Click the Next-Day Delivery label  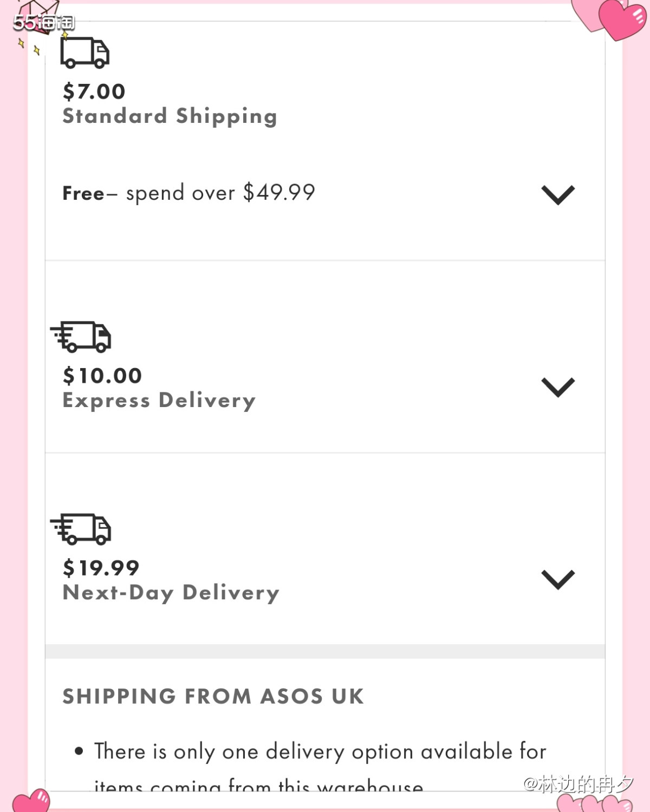pos(171,593)
